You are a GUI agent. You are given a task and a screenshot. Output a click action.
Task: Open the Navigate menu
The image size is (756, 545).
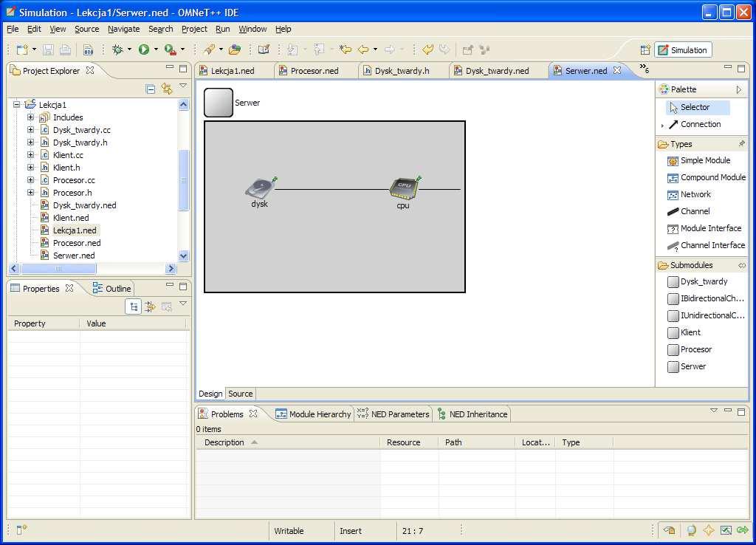pyautogui.click(x=124, y=29)
